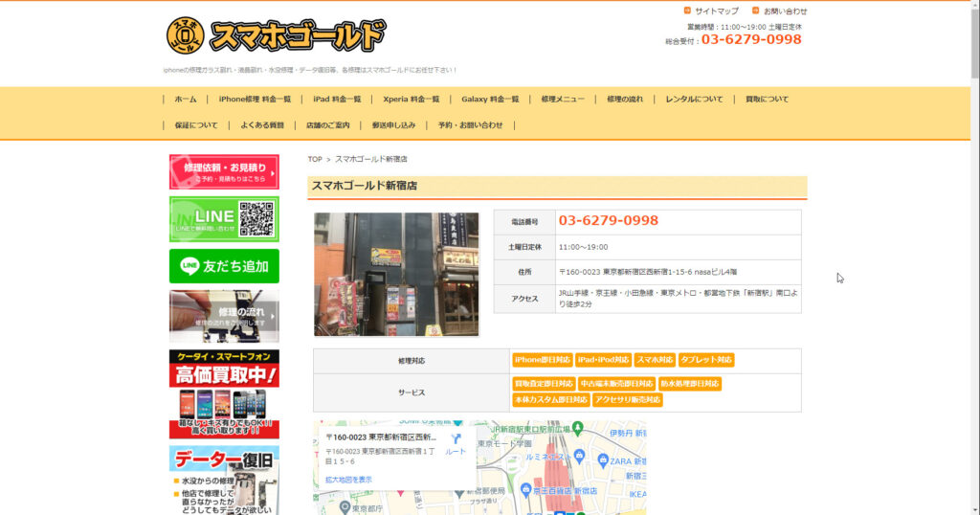This screenshot has width=980, height=515.
Task: Open 修理メニュー menu item
Action: [563, 100]
